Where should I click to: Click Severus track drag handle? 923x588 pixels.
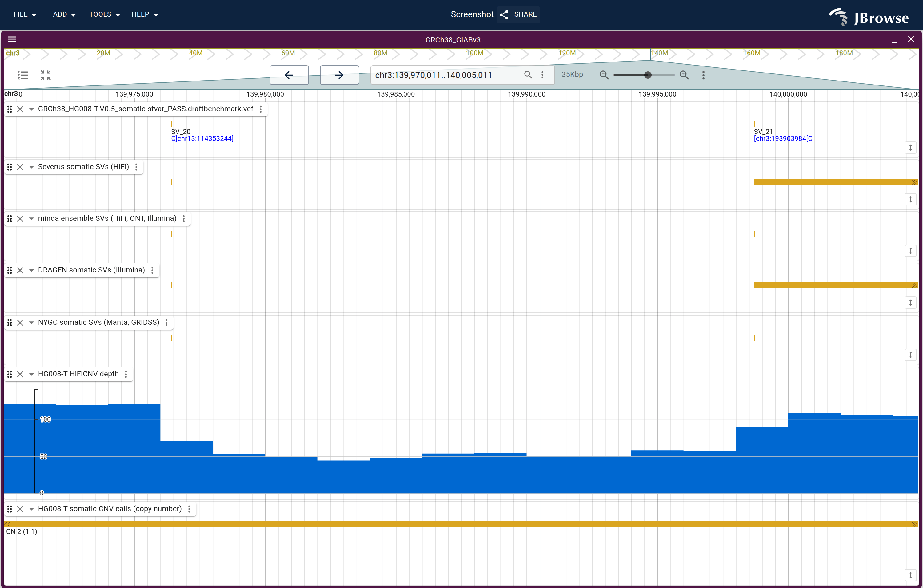(10, 167)
